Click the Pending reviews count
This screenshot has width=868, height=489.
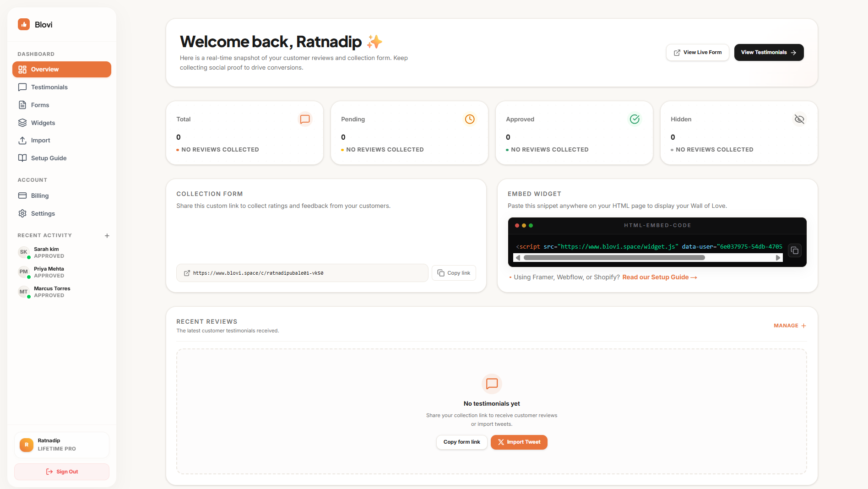tap(343, 137)
